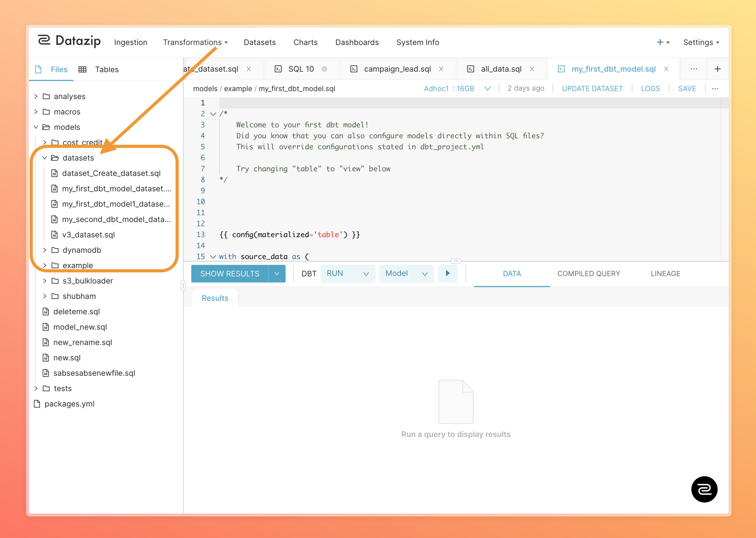Expand the analyses folder

coord(36,96)
